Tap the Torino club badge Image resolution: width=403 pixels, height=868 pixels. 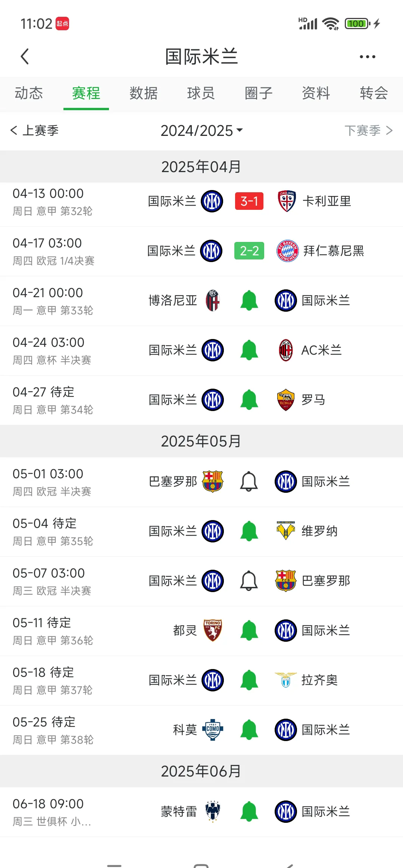coord(213,630)
